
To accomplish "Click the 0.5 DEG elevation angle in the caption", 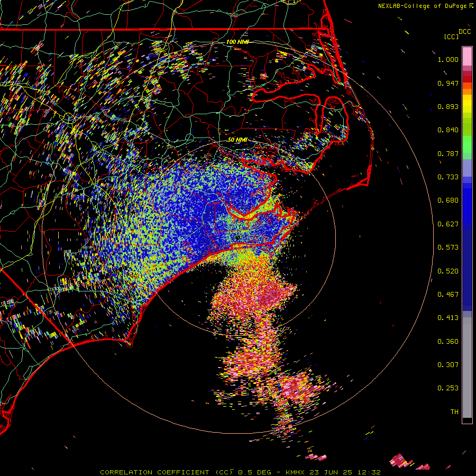I will coord(254,472).
